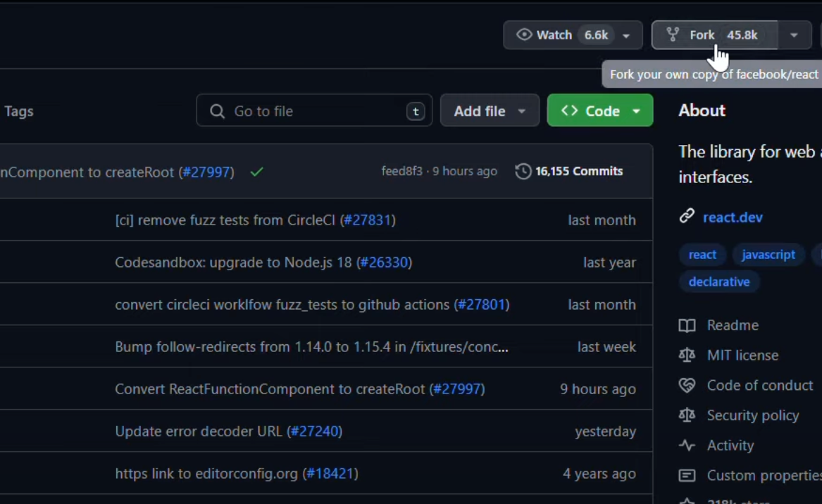The width and height of the screenshot is (822, 504).
Task: Open the react.dev website link
Action: [x=733, y=217]
